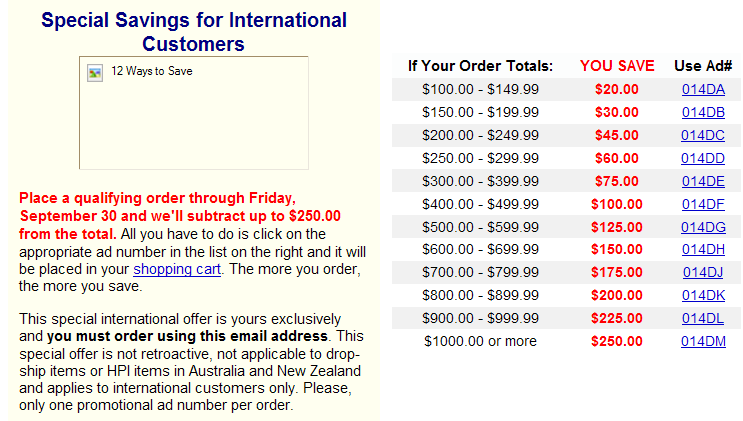
Task: Click the '$100.00 - $149.99' order range
Action: click(x=480, y=89)
